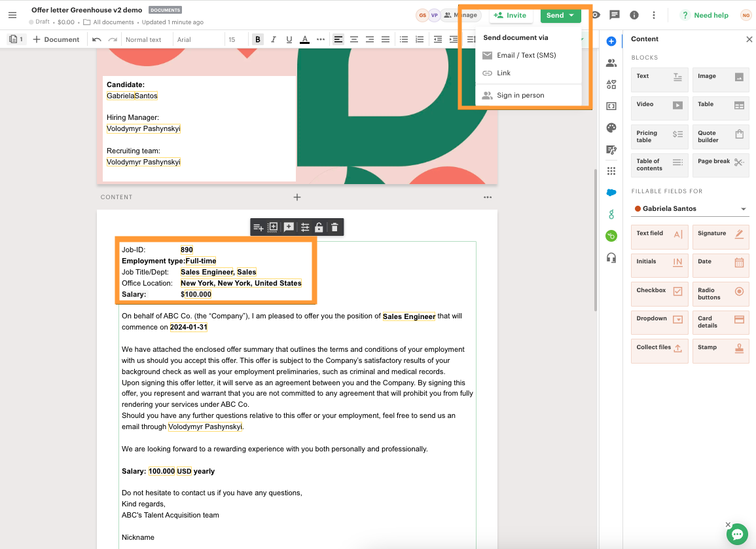Open the Normal text style dropdown
Screen dimensions: 756x549
[143, 40]
